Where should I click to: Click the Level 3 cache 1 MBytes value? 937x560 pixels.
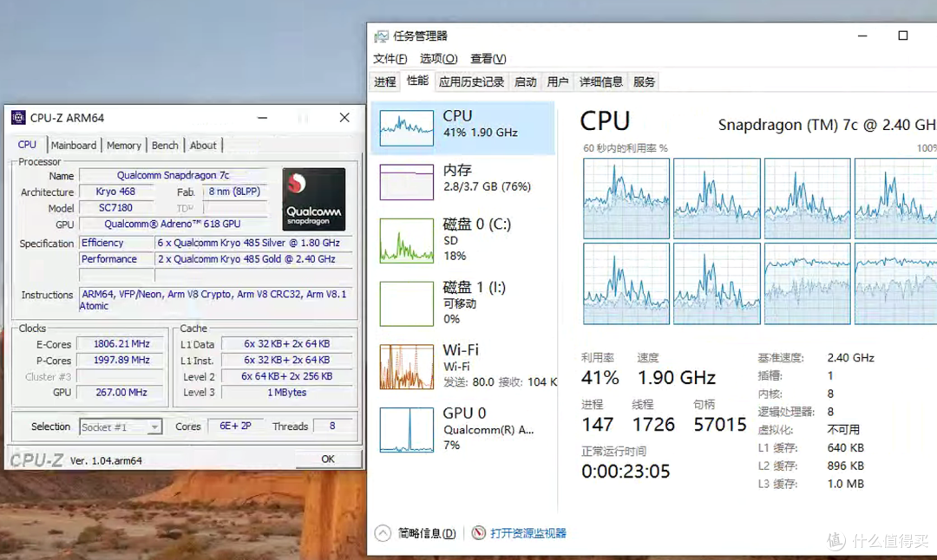tap(287, 392)
